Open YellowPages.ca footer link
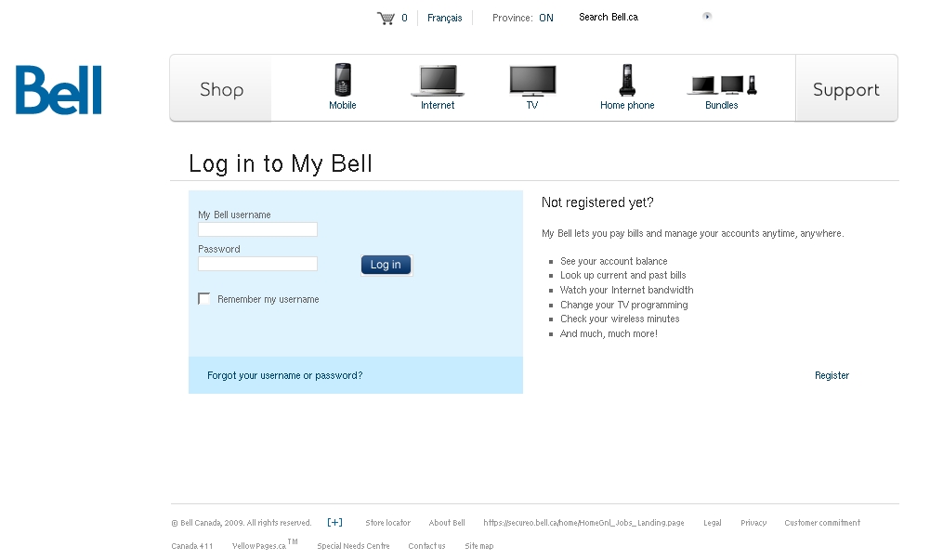The width and height of the screenshot is (943, 560). 265,544
